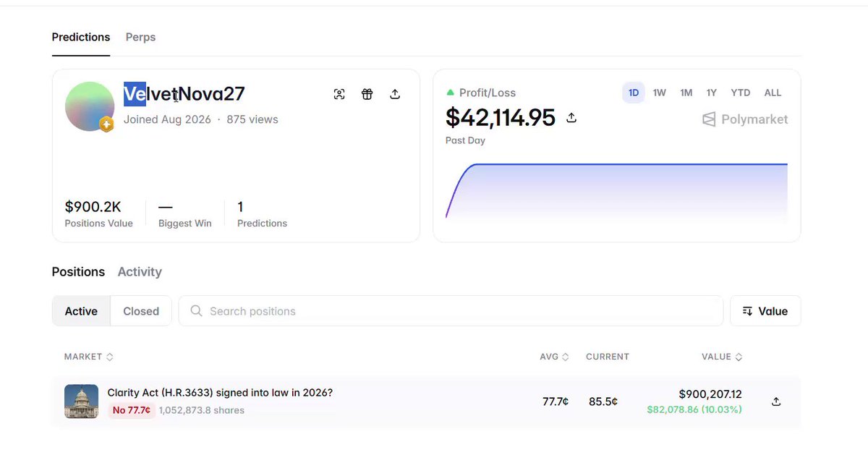The width and height of the screenshot is (868, 463).
Task: Share the $42,114.95 profit/loss figure
Action: click(x=571, y=117)
